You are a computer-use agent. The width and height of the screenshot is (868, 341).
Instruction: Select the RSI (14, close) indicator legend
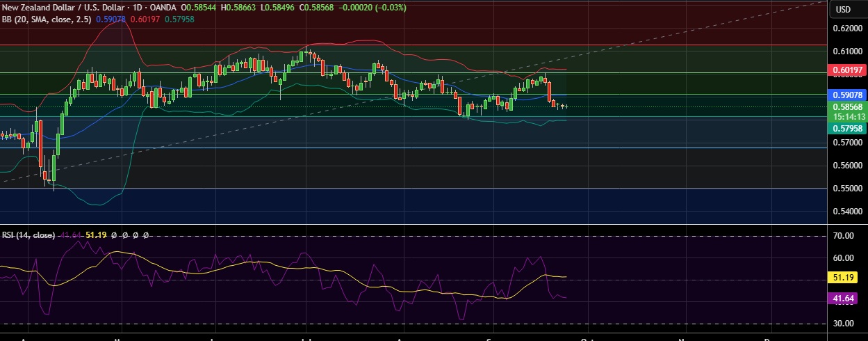pos(28,235)
